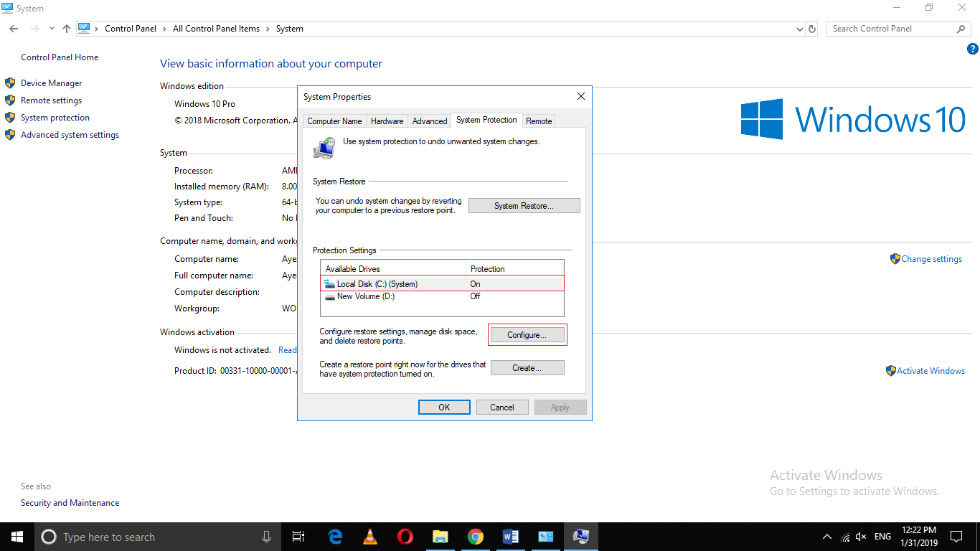Open the Opera browser from the taskbar

405,536
